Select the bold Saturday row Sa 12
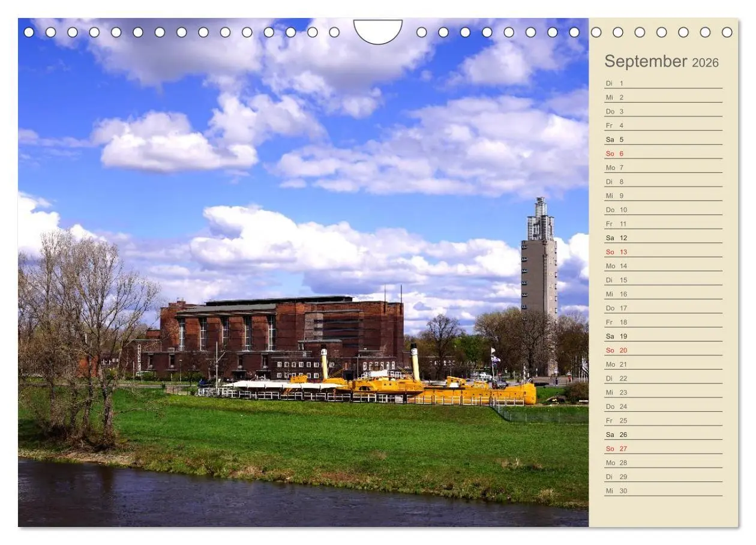This screenshot has width=756, height=545. point(615,237)
